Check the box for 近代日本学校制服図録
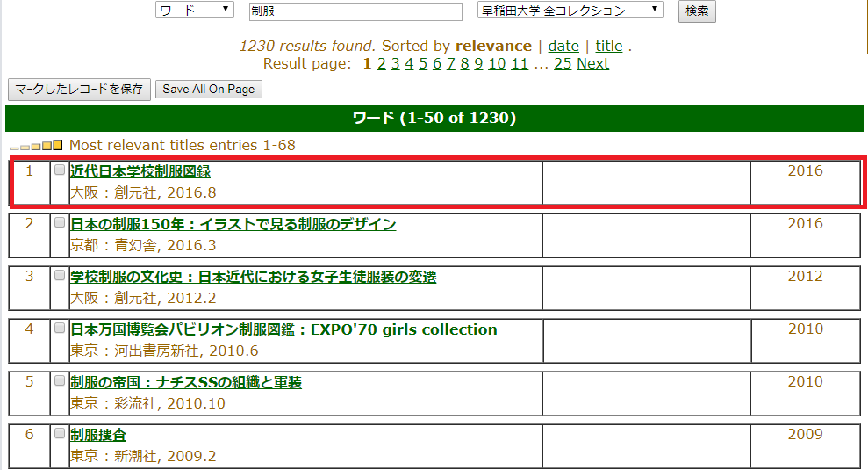Screen dimensions: 868x470 pyautogui.click(x=60, y=170)
